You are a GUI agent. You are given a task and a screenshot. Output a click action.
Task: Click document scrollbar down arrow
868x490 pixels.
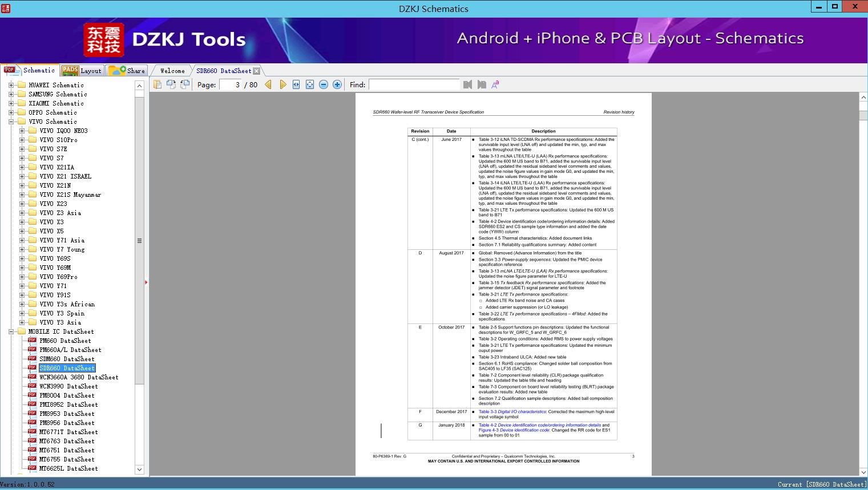[x=863, y=472]
